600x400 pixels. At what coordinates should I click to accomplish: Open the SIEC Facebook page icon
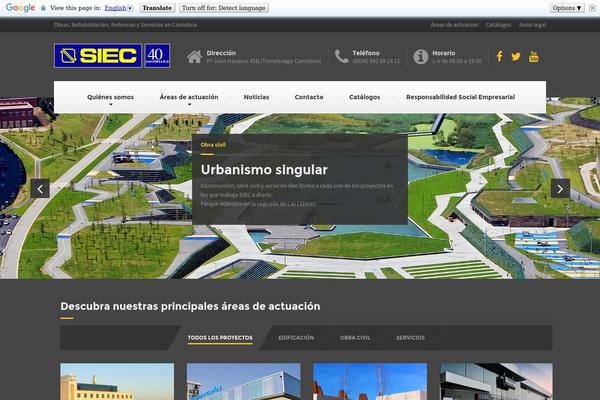[499, 57]
